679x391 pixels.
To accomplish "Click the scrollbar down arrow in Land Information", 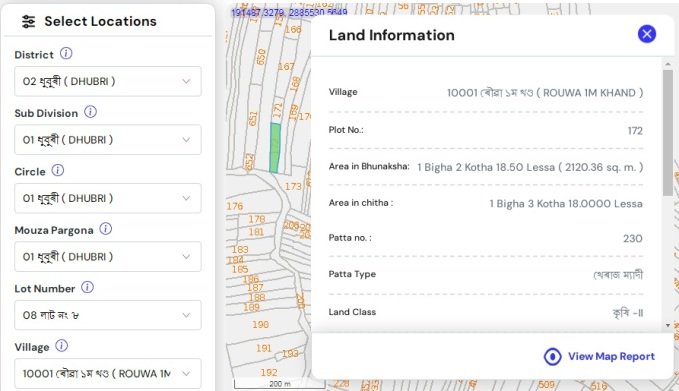I will pos(668,325).
